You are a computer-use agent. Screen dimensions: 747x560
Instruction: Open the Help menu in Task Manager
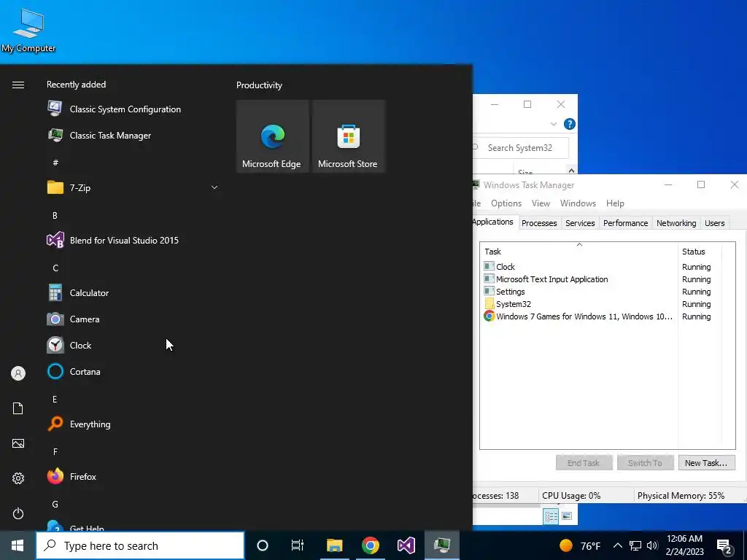[x=615, y=203]
